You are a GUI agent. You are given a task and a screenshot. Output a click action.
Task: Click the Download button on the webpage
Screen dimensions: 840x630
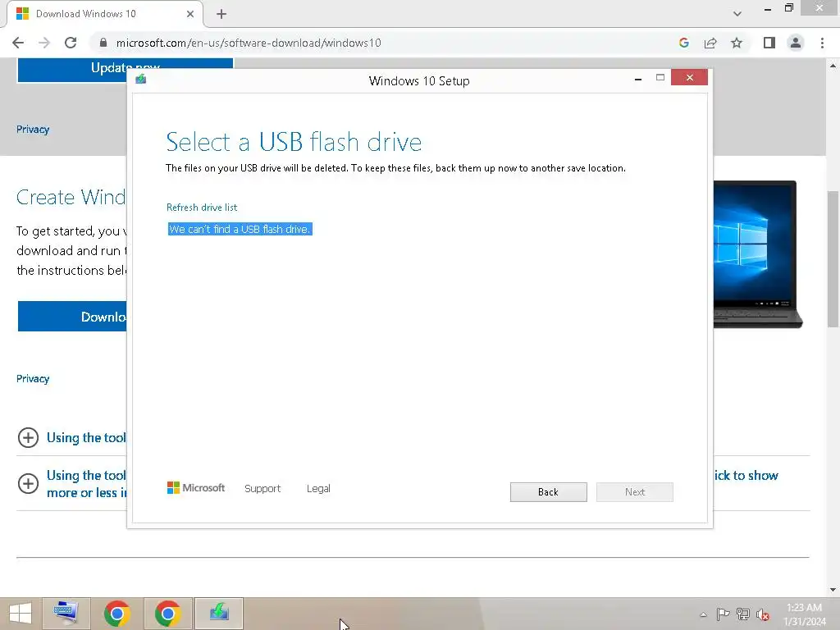click(x=72, y=316)
